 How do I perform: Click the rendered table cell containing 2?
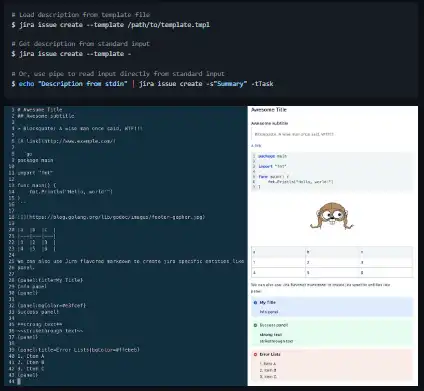pyautogui.click(x=332, y=262)
